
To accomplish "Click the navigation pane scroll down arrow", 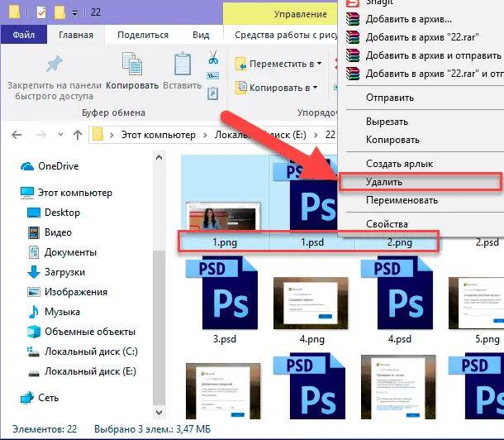I will pyautogui.click(x=159, y=412).
